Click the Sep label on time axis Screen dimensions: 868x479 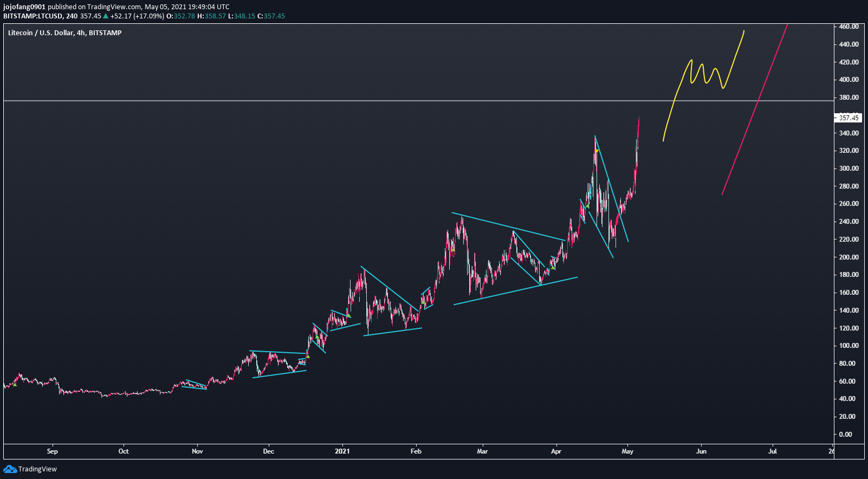[x=53, y=451]
